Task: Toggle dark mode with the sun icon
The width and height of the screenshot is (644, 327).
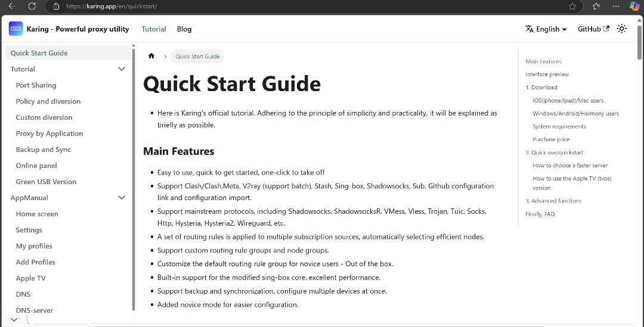Action: [x=622, y=29]
